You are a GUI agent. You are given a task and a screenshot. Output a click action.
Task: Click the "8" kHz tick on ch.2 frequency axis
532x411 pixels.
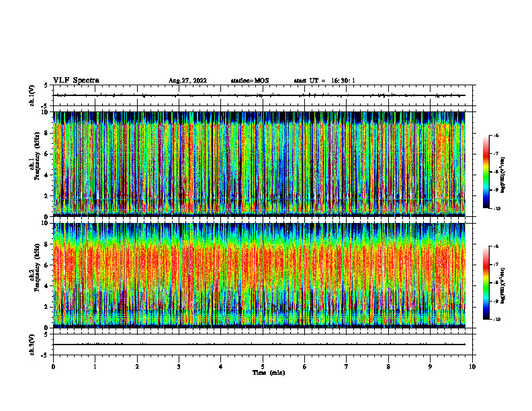[x=47, y=244]
